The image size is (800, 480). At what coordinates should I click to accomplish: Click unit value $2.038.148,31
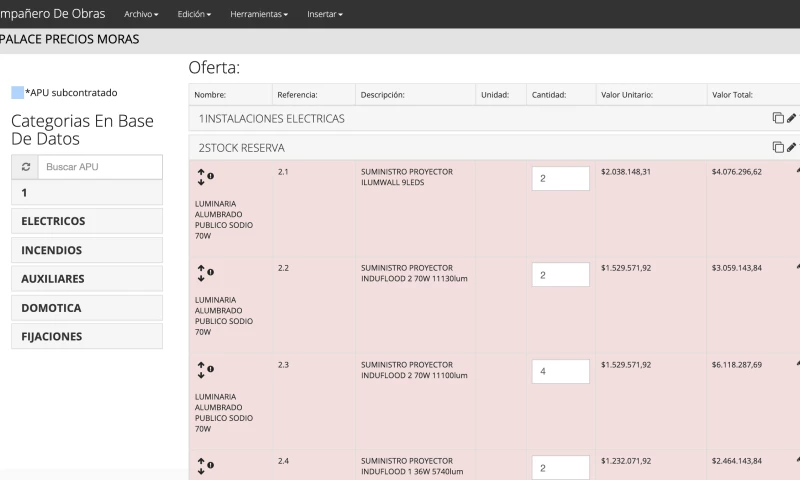coord(626,172)
